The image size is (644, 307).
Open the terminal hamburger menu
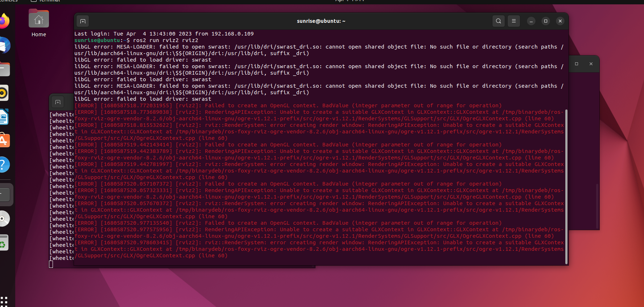pyautogui.click(x=514, y=21)
